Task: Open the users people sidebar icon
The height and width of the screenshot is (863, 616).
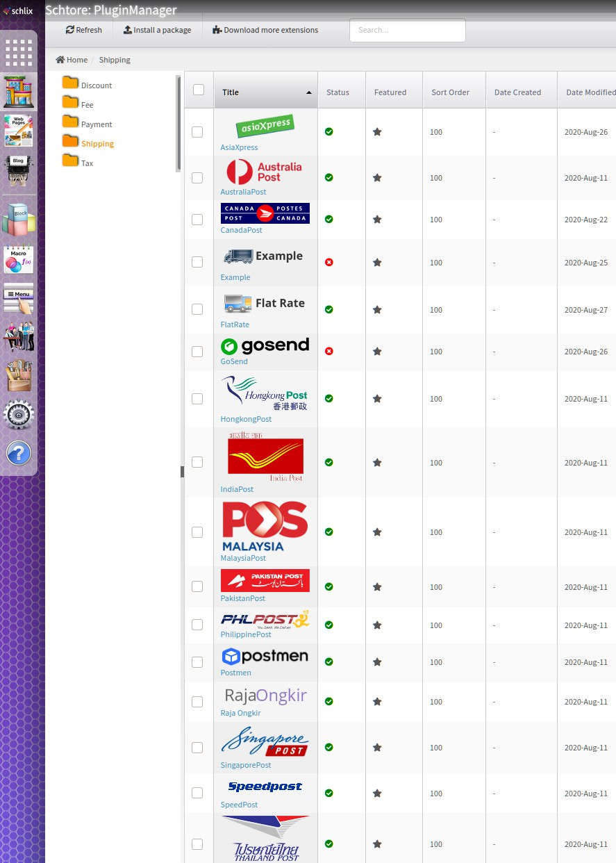Action: tap(19, 336)
